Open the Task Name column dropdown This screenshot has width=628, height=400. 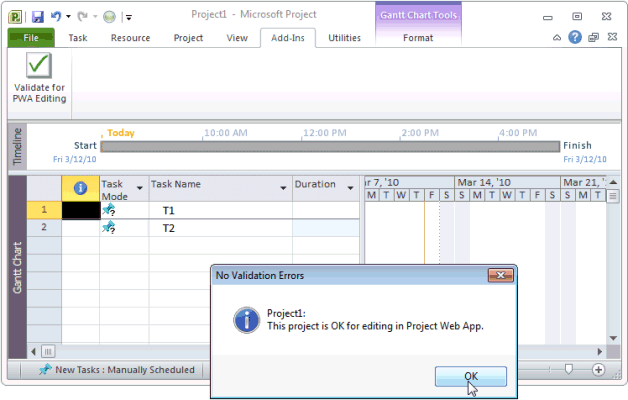(283, 188)
